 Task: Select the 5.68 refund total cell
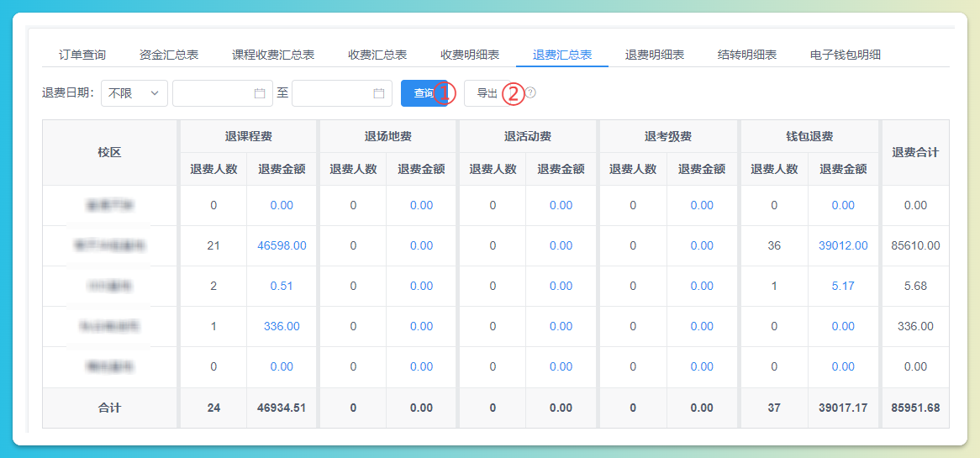pyautogui.click(x=915, y=287)
